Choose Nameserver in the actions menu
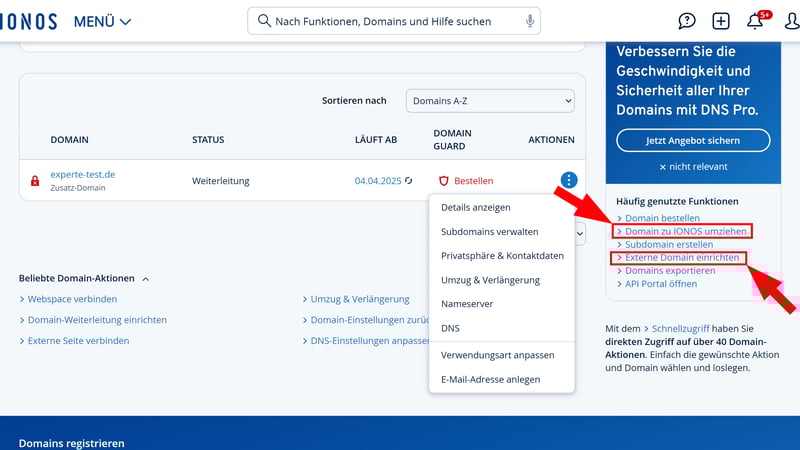 tap(467, 304)
